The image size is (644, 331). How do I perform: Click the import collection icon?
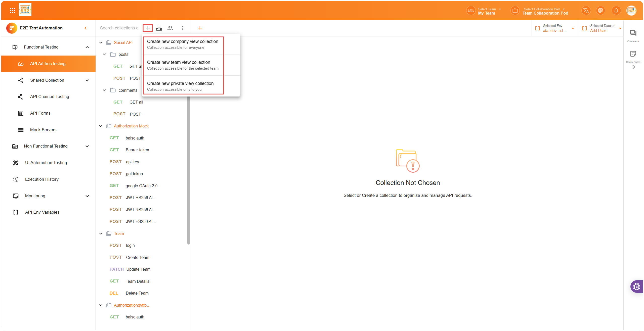point(159,28)
